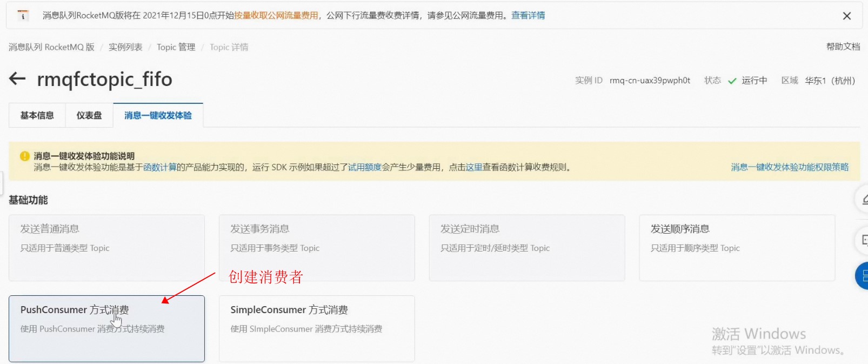Click the middle floating side button at the right edge
The height and width of the screenshot is (364, 868).
(862, 240)
